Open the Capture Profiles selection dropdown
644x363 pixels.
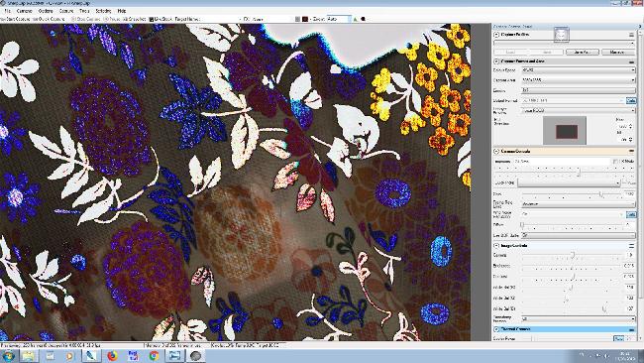click(565, 44)
